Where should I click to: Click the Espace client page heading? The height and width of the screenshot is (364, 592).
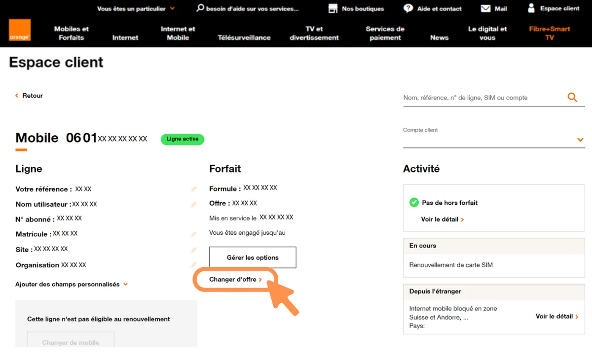pyautogui.click(x=56, y=63)
